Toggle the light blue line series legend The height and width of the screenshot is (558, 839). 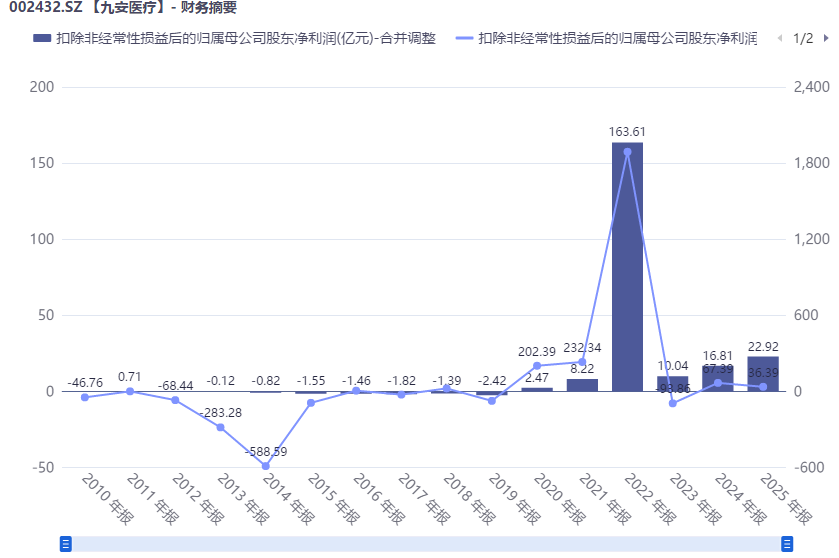(x=606, y=38)
